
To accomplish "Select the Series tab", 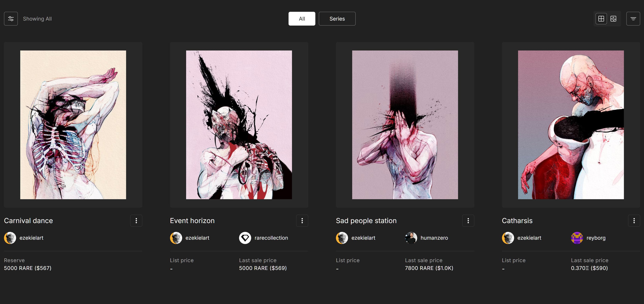I will pos(337,19).
